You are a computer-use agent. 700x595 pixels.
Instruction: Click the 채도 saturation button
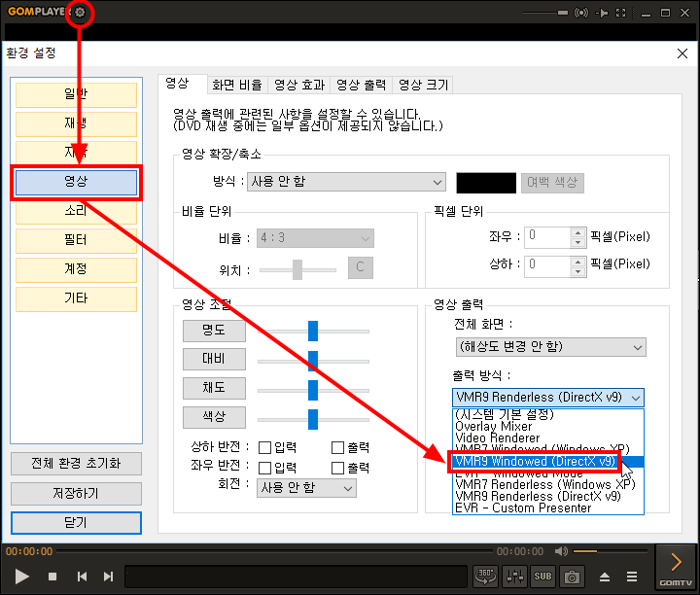point(214,388)
